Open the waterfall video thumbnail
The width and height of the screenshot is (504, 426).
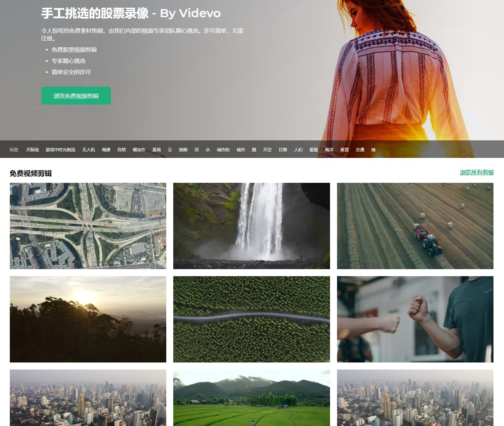coord(251,226)
